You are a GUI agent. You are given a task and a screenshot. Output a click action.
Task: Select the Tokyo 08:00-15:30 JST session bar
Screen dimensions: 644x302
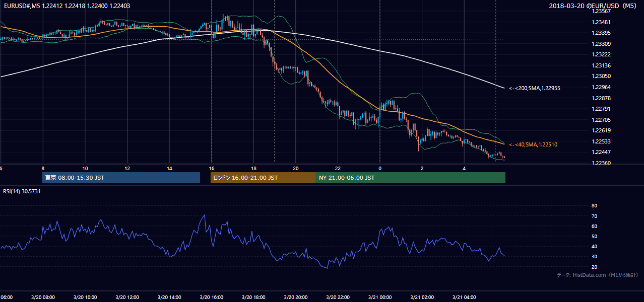(121, 178)
